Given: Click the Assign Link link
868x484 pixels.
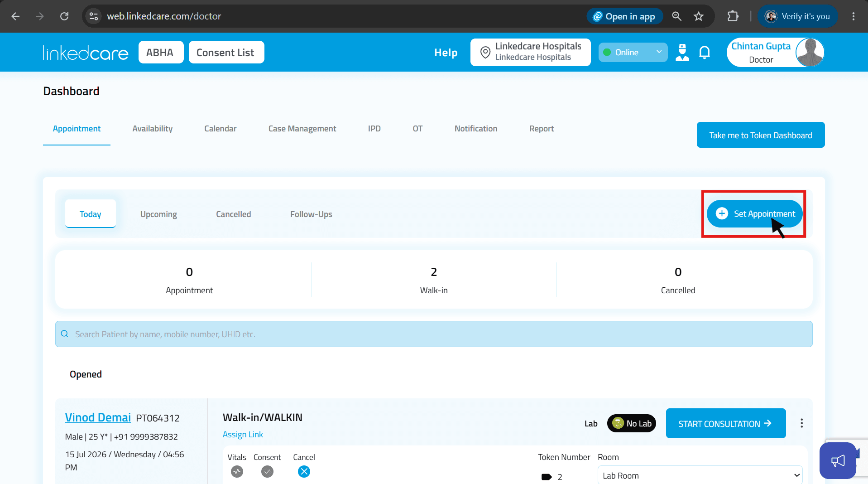Looking at the screenshot, I should (243, 434).
